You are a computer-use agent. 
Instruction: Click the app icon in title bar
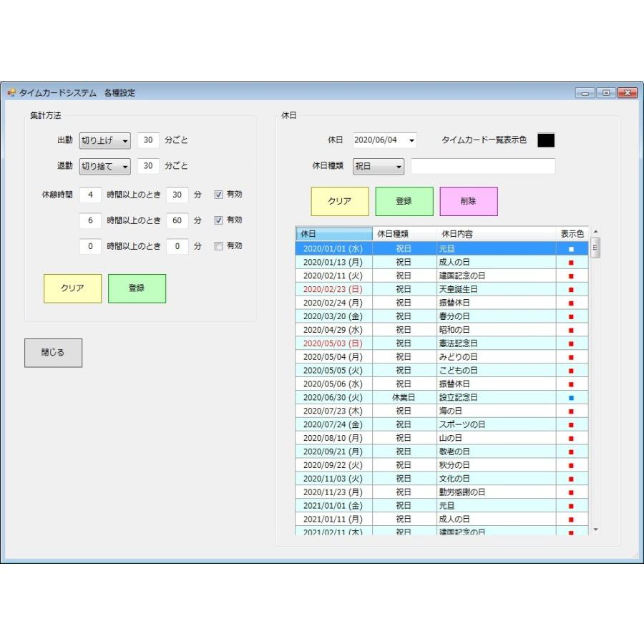click(11, 92)
